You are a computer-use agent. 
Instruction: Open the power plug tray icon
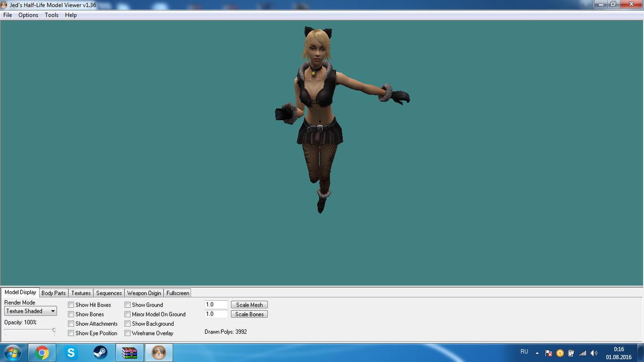pyautogui.click(x=571, y=353)
